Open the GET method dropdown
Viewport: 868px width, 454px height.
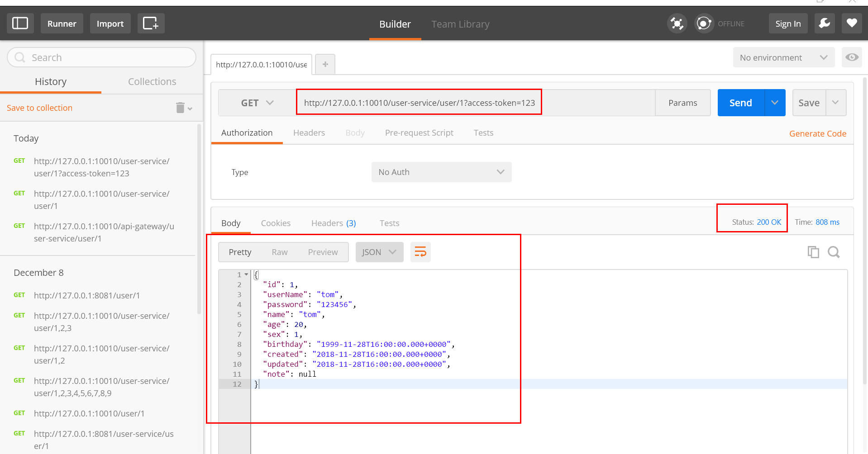point(257,103)
